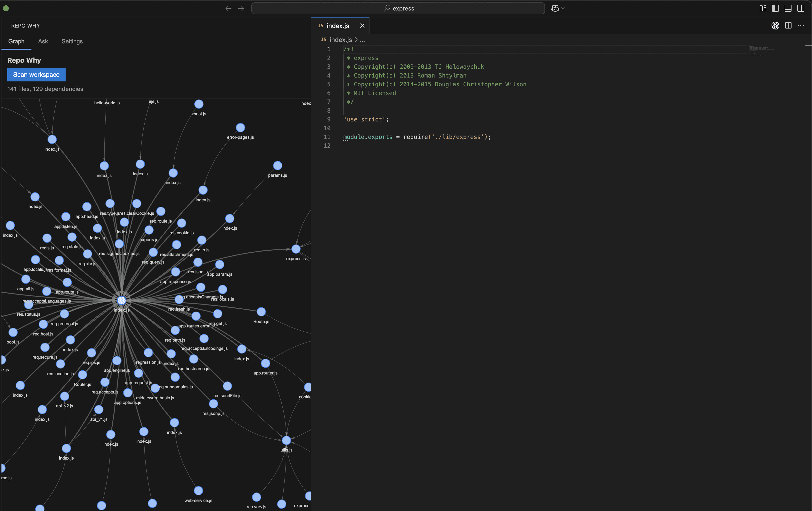Toggle the primary side bar
The width and height of the screenshot is (812, 511).
[x=775, y=9]
